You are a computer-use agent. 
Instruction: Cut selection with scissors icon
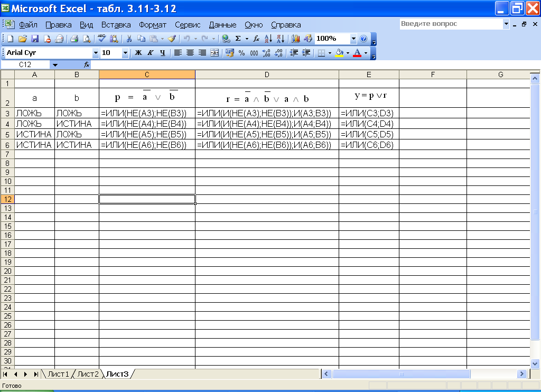point(129,39)
